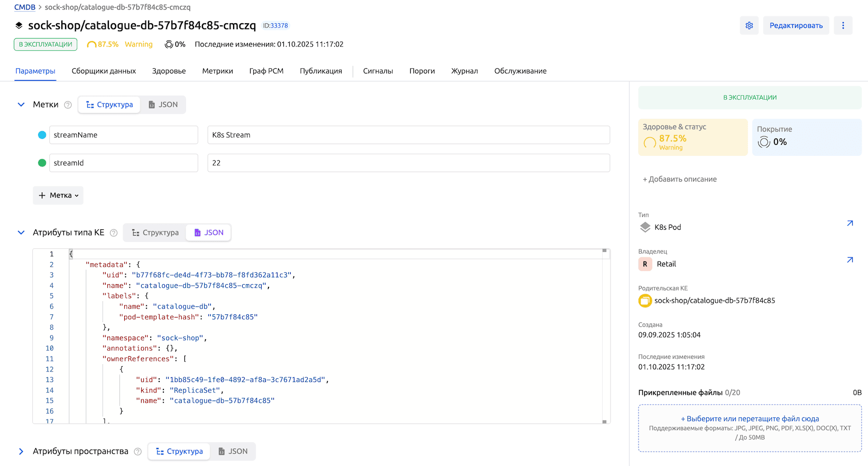Expand the Атрибуты пространства section
Image resolution: width=868 pixels, height=466 pixels.
point(21,451)
